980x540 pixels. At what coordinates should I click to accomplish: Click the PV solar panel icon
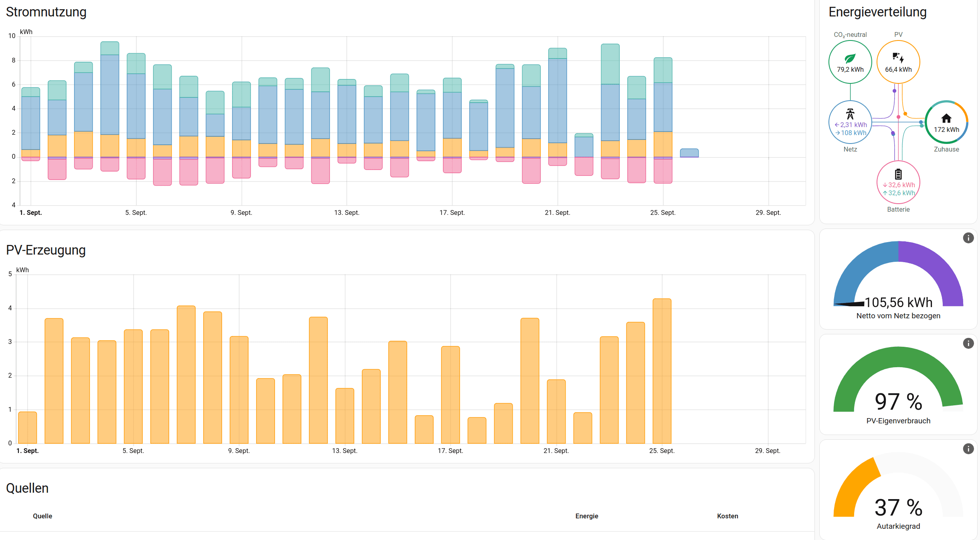coord(898,58)
